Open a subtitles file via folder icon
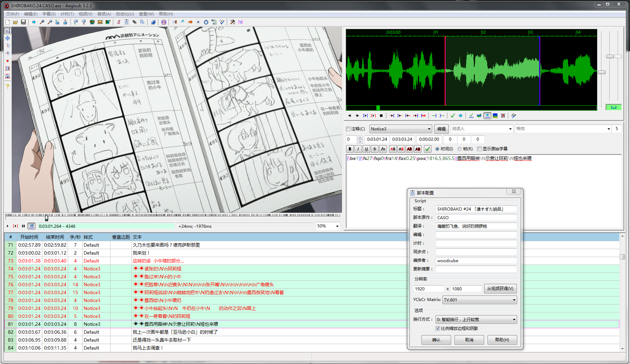This screenshot has width=630, height=364. (15, 22)
